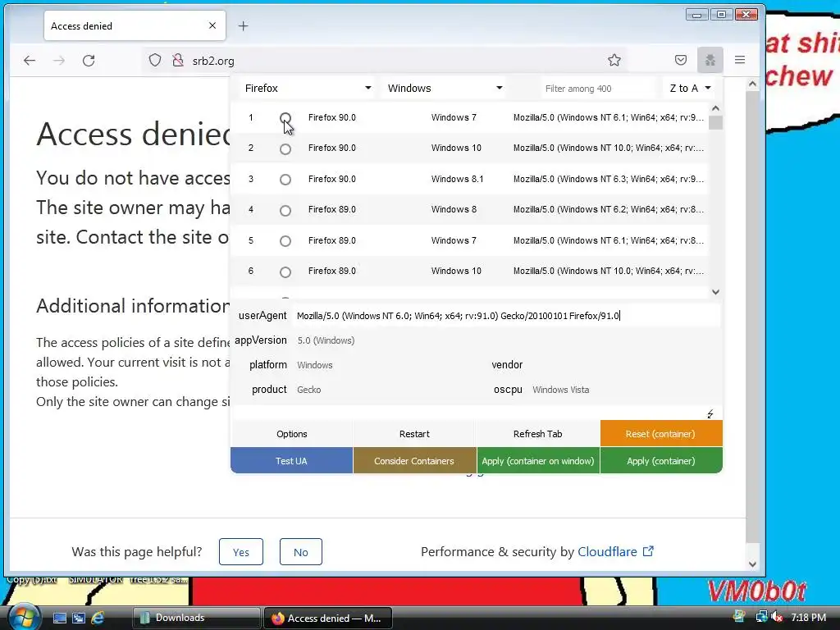Click list scroll up arrow in popup
This screenshot has height=630, width=840.
tap(715, 108)
